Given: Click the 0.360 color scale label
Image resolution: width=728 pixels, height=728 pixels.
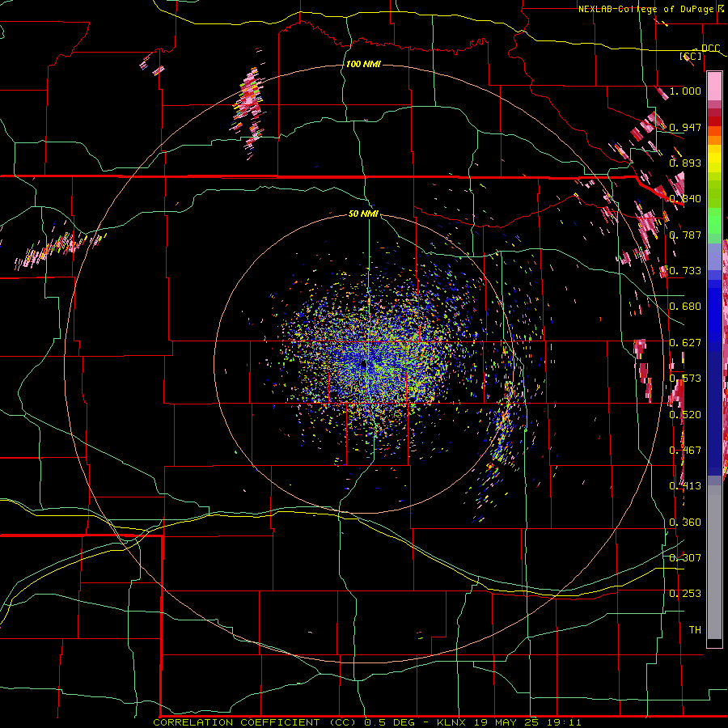Looking at the screenshot, I should coord(685,523).
